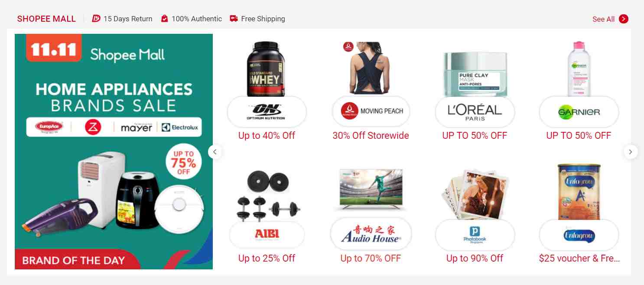Show previous brands with left carousel arrow
644x285 pixels.
215,152
